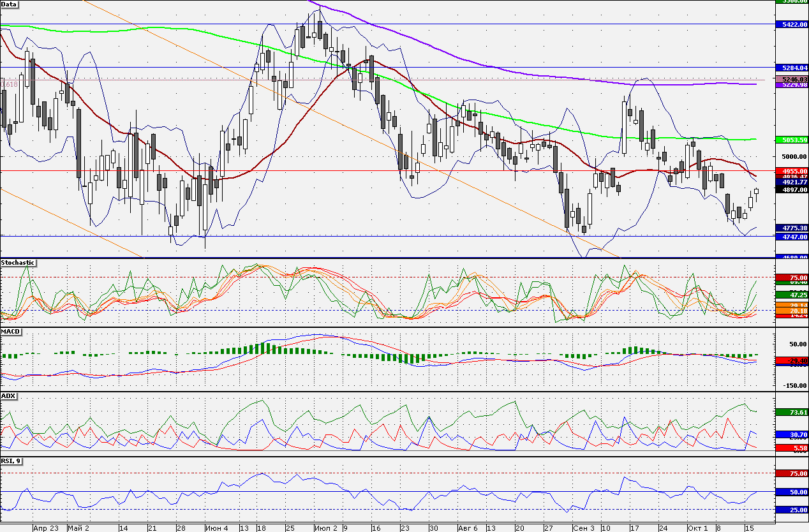Click the 25.00 RSI lower level tag
The image size is (809, 532).
coord(791,510)
